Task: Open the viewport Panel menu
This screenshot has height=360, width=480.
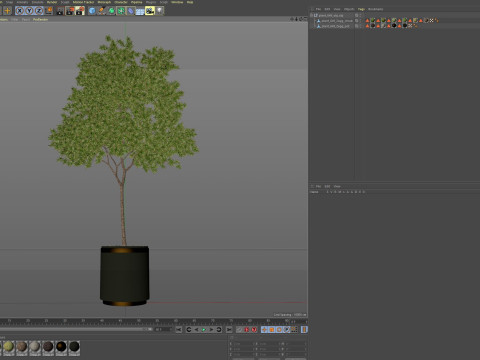Action: click(26, 19)
